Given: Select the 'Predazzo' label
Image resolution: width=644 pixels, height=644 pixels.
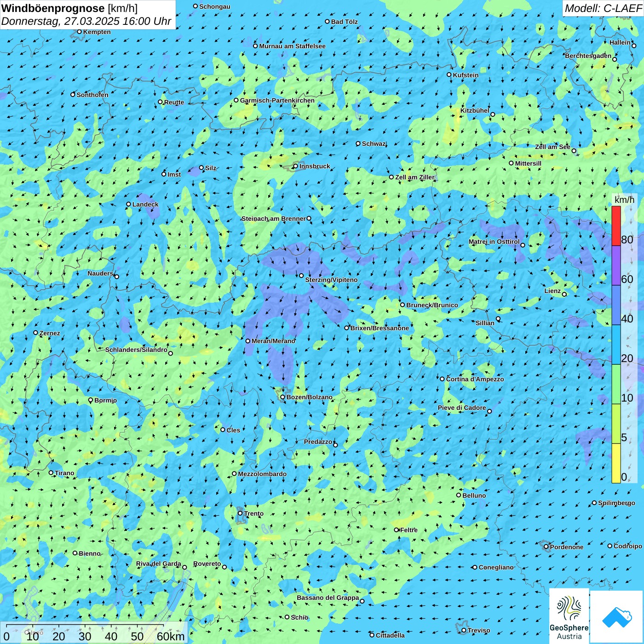Looking at the screenshot, I should 318,442.
